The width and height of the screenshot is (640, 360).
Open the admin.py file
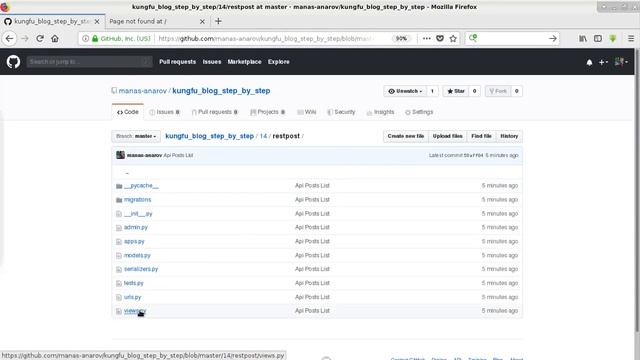pyautogui.click(x=136, y=227)
